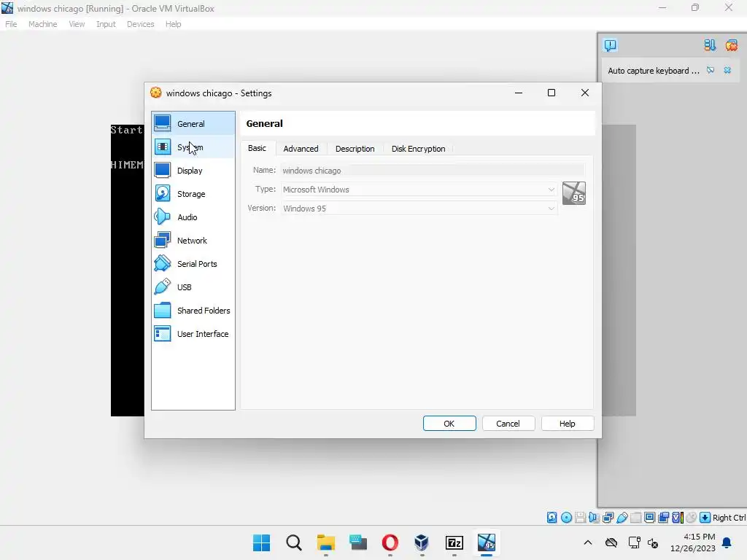Image resolution: width=747 pixels, height=560 pixels.
Task: Click the Name field containing windows chicago
Action: click(433, 171)
